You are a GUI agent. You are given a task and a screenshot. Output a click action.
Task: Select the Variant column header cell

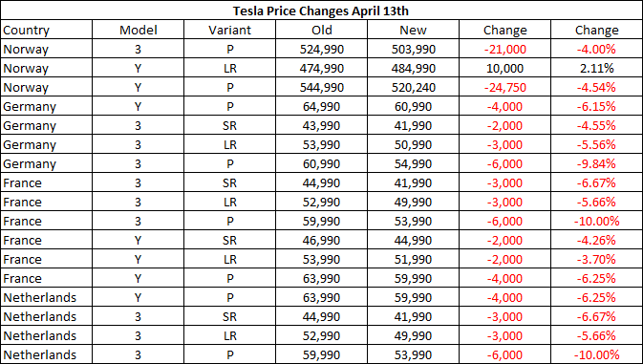click(229, 30)
